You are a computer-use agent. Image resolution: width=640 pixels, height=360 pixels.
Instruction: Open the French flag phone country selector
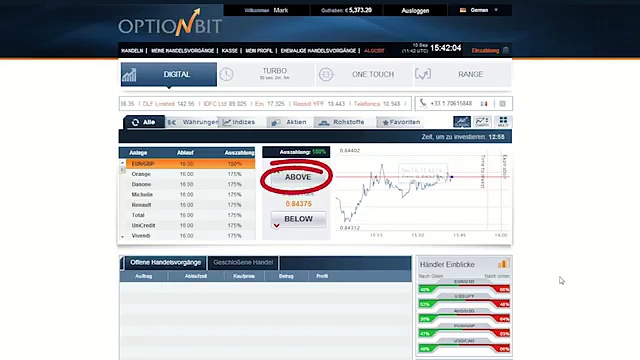coord(484,104)
